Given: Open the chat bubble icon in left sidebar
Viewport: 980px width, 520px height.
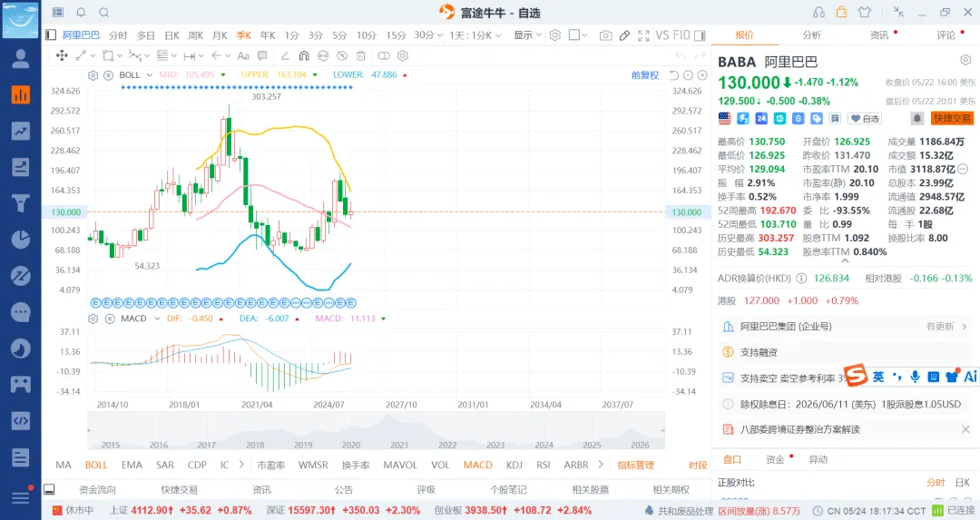Looking at the screenshot, I should [x=21, y=312].
